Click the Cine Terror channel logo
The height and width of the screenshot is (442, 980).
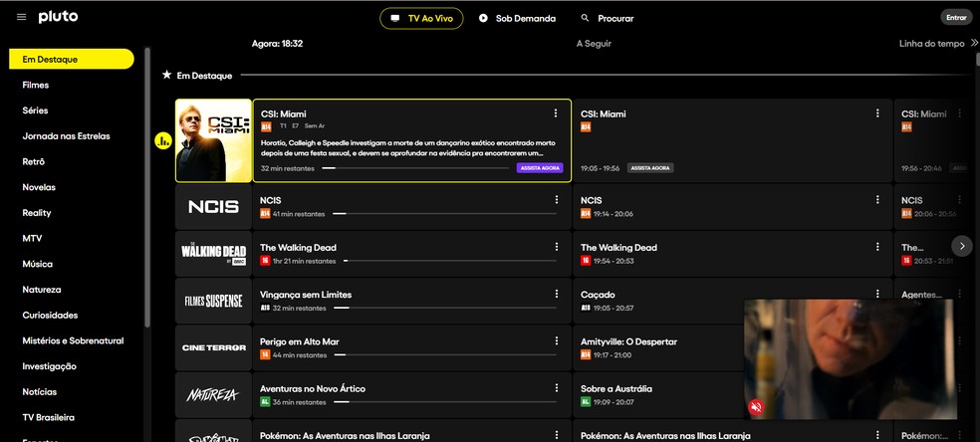click(x=213, y=347)
